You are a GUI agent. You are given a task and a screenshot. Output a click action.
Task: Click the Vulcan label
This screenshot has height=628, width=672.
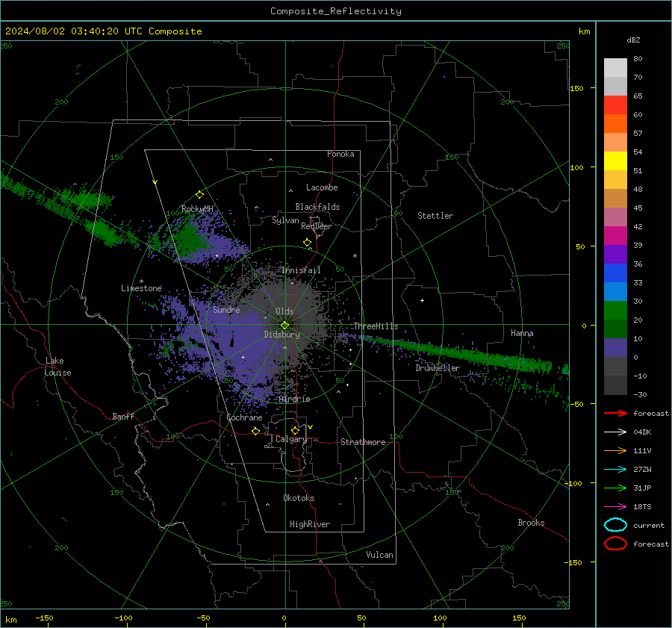tap(380, 555)
